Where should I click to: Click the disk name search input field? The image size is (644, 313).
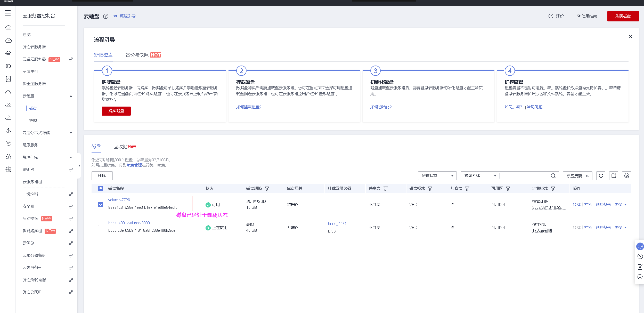[525, 176]
